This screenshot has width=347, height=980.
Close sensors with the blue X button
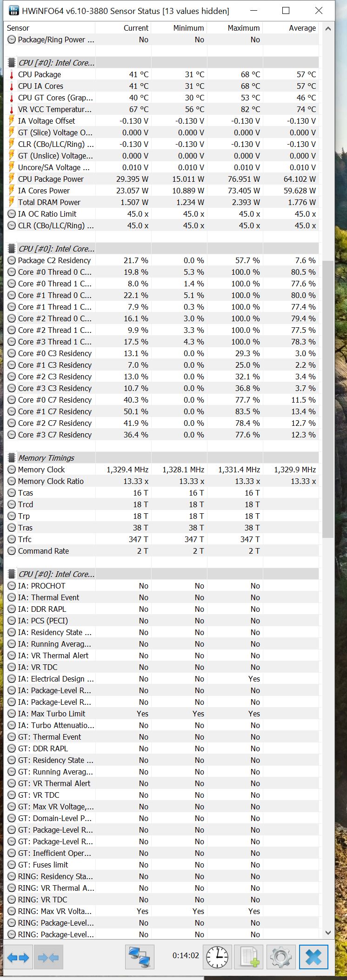coord(313,957)
